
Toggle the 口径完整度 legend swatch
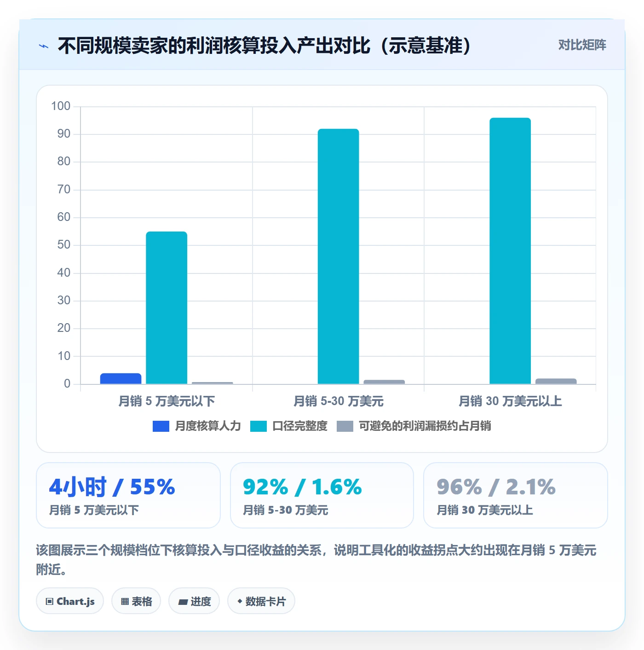pos(259,426)
